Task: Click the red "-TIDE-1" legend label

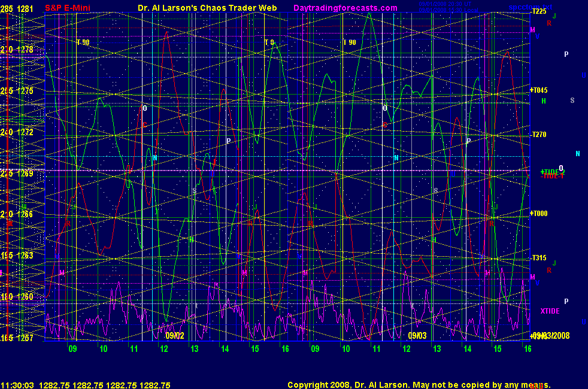Action: [x=552, y=176]
